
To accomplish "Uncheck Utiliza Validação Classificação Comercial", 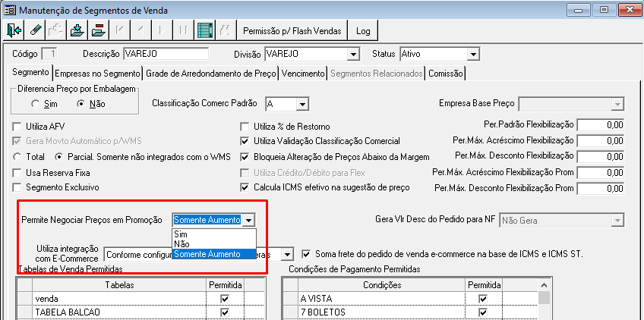I will pyautogui.click(x=245, y=141).
